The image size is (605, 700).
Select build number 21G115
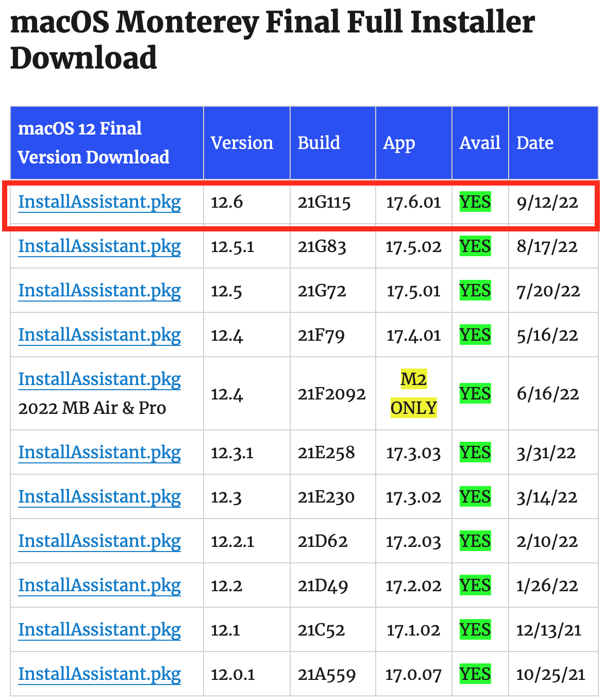pos(324,203)
